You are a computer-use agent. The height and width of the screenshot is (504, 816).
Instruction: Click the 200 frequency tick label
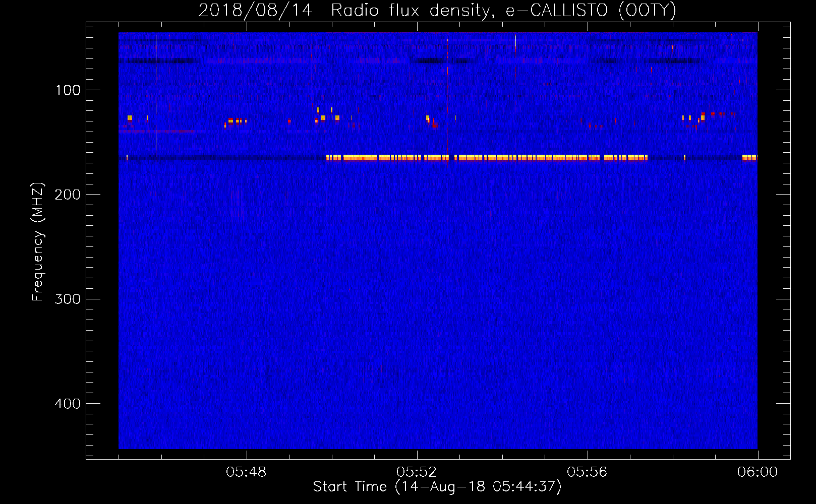point(68,195)
